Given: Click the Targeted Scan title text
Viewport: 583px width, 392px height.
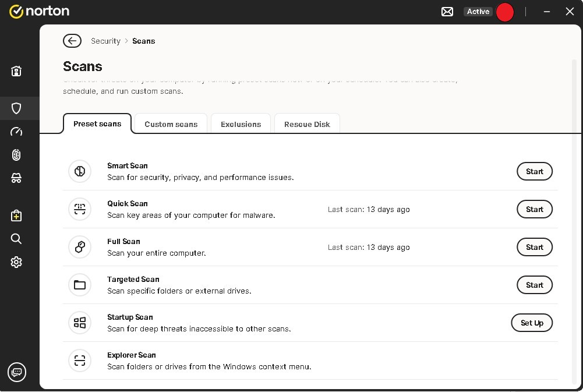Looking at the screenshot, I should click(x=133, y=280).
